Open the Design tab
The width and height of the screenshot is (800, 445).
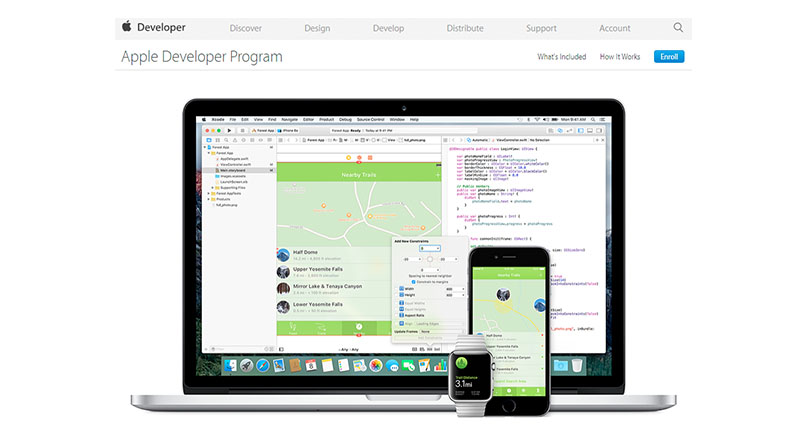coord(317,28)
